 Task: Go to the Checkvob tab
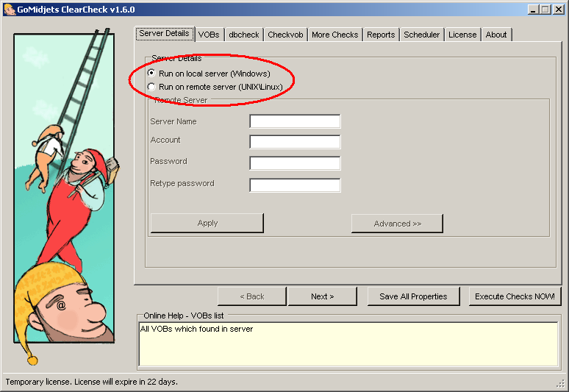pyautogui.click(x=284, y=35)
